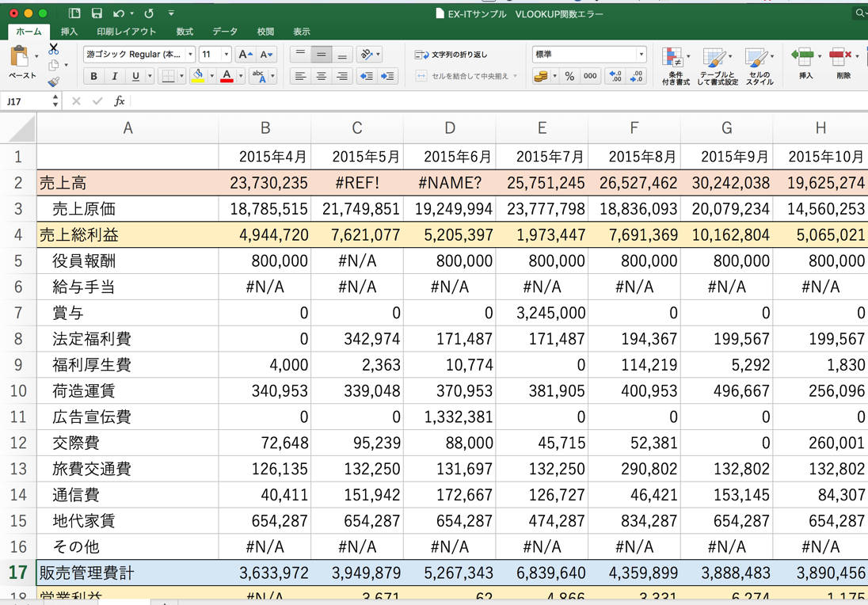Switch to the ホーム tab
The width and height of the screenshot is (868, 605).
click(29, 32)
